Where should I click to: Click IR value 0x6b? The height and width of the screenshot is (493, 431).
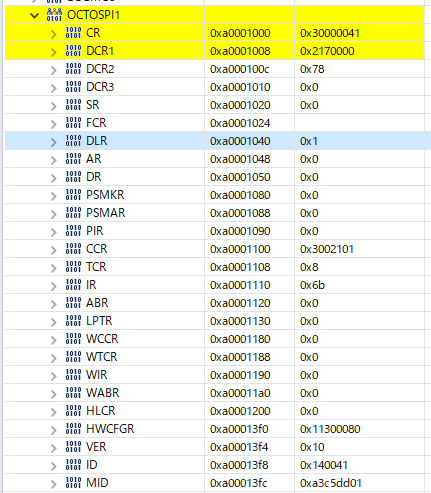pos(312,285)
